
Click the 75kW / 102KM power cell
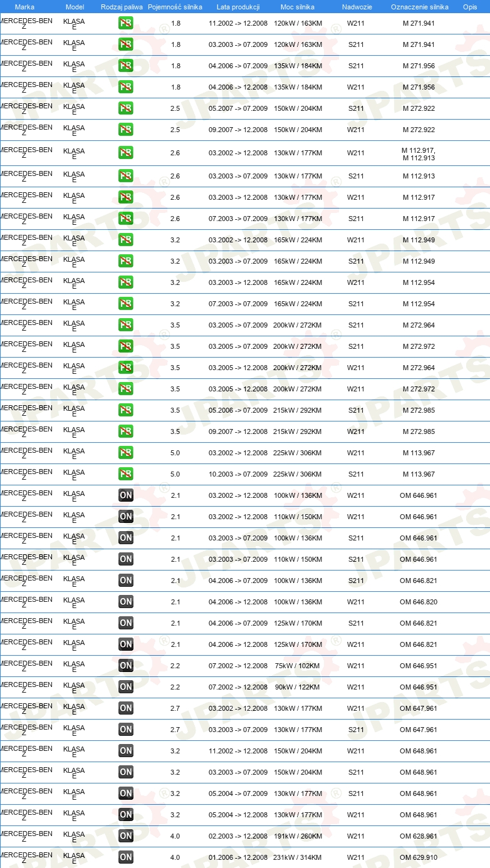pyautogui.click(x=298, y=666)
